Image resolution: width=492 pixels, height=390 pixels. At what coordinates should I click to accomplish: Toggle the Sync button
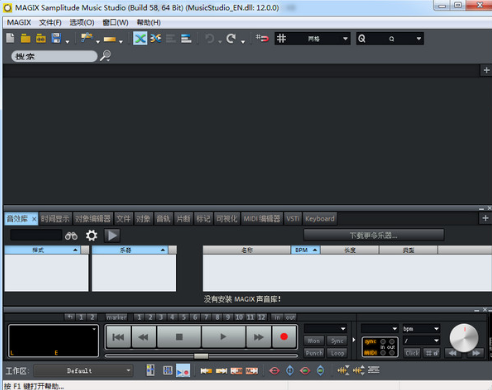(x=337, y=341)
